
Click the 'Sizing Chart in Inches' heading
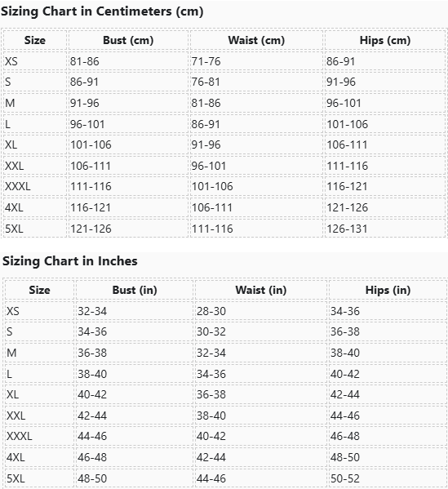click(x=70, y=261)
